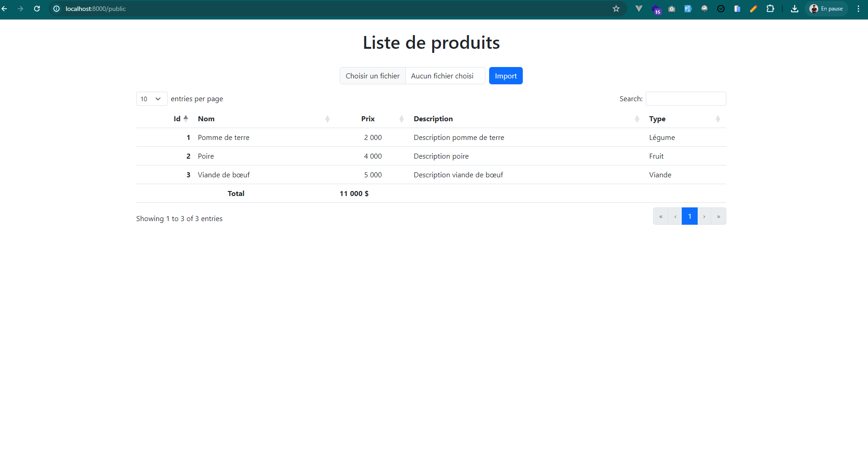Click the orange pencil extension icon
The image size is (868, 449).
pyautogui.click(x=754, y=9)
